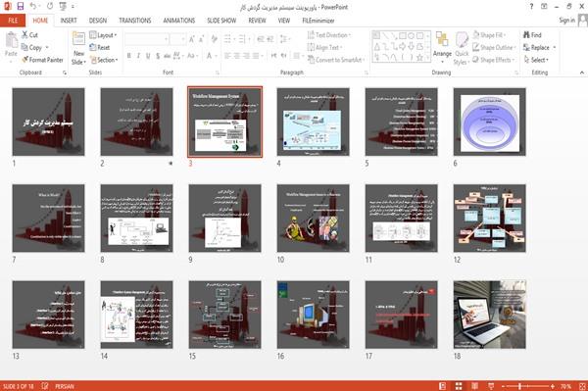Toggle Italic formatting
This screenshot has width=588, height=391.
point(138,56)
